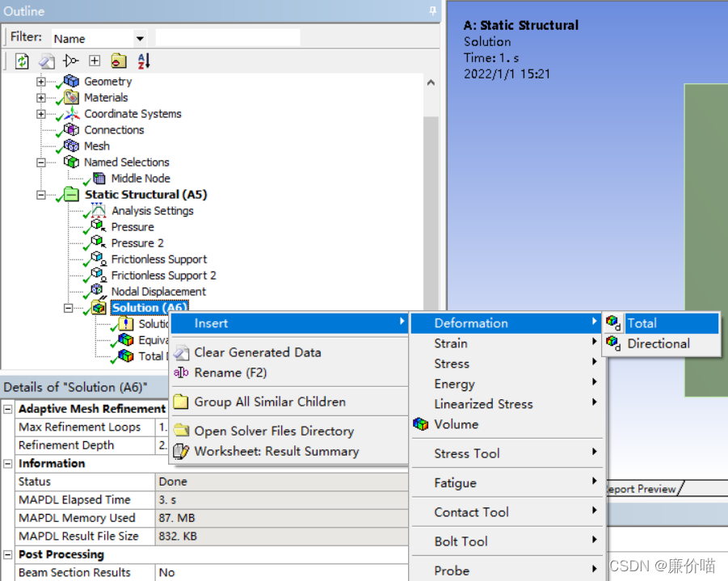Switch to the Report Preview tab
The width and height of the screenshot is (728, 581).
tap(642, 489)
